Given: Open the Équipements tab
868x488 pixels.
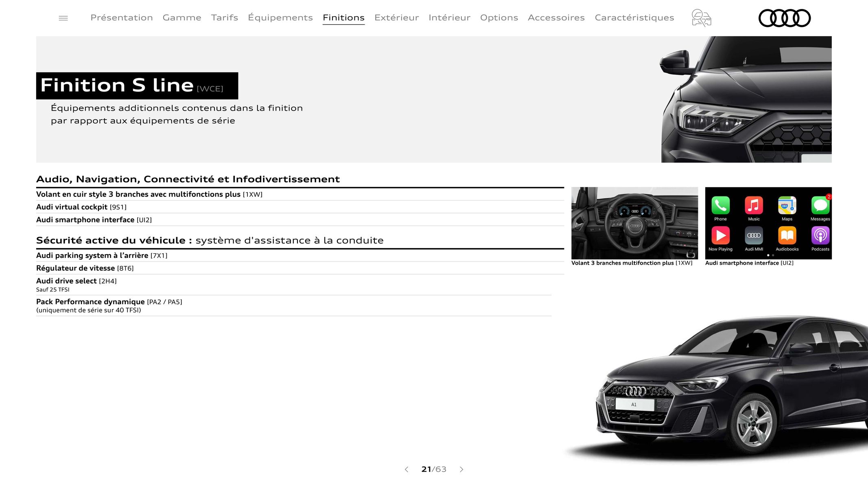Looking at the screenshot, I should coord(280,17).
